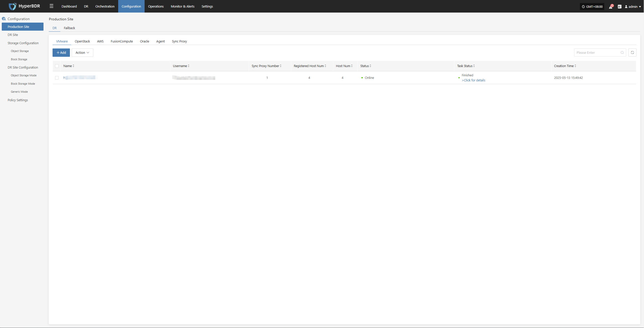The image size is (644, 328).
Task: Select the AWS tab
Action: (100, 41)
